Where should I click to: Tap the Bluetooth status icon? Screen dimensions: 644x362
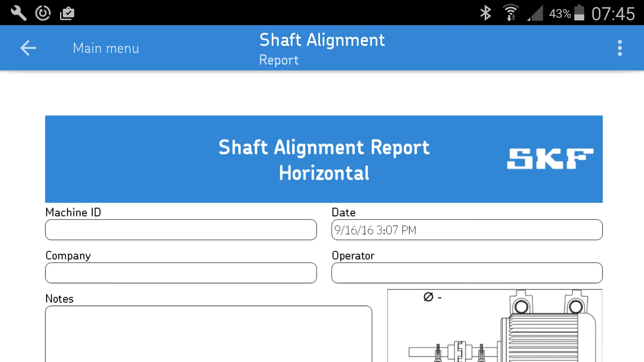[485, 13]
